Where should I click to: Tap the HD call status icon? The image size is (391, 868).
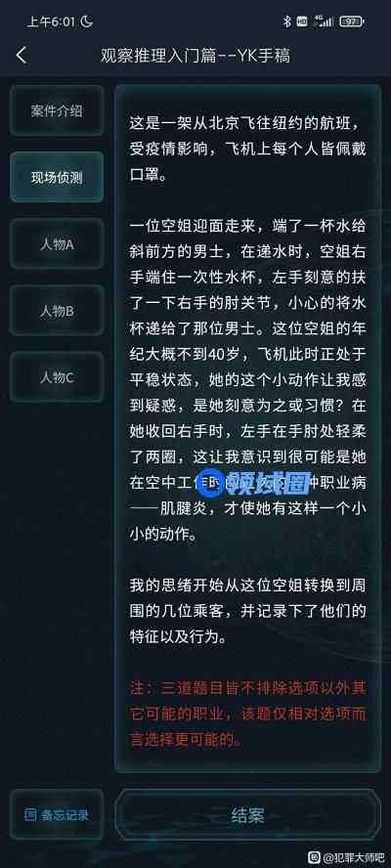coord(302,22)
